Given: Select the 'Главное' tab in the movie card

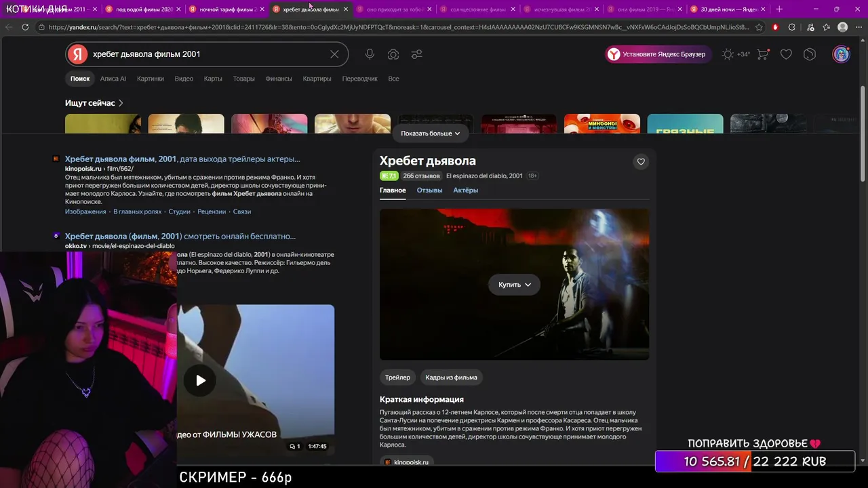Looking at the screenshot, I should point(393,190).
